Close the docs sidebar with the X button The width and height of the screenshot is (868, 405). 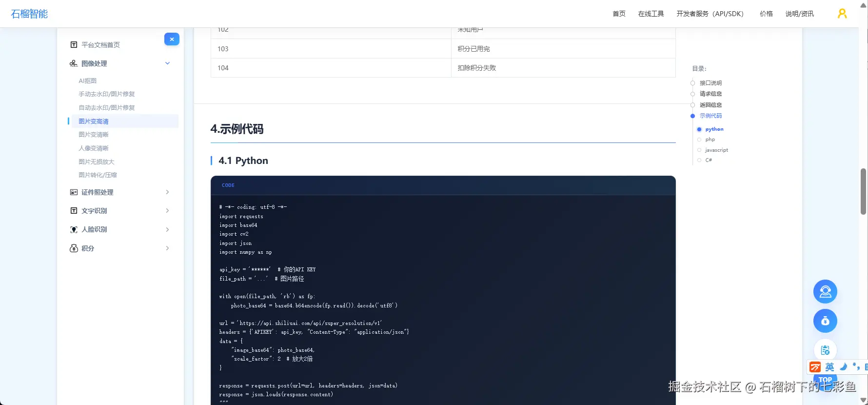pos(172,39)
